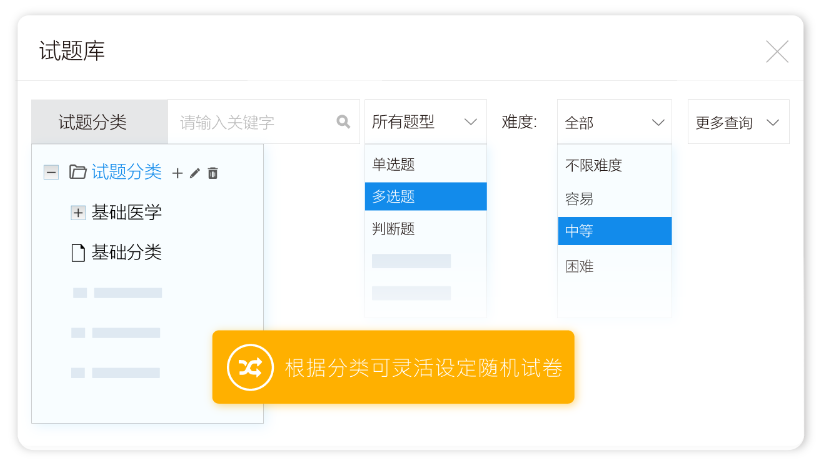Open the 难度 全部 dropdown
The width and height of the screenshot is (826, 472).
614,122
